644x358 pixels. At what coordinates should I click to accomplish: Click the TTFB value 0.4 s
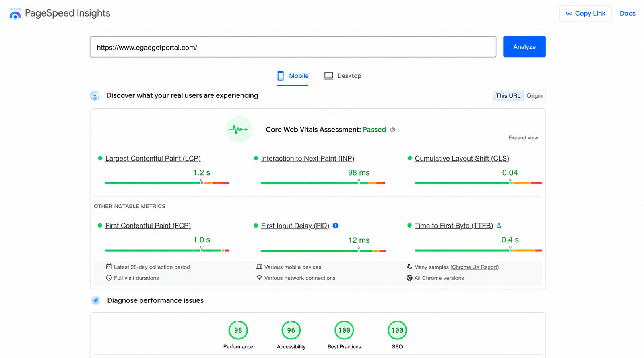(510, 240)
